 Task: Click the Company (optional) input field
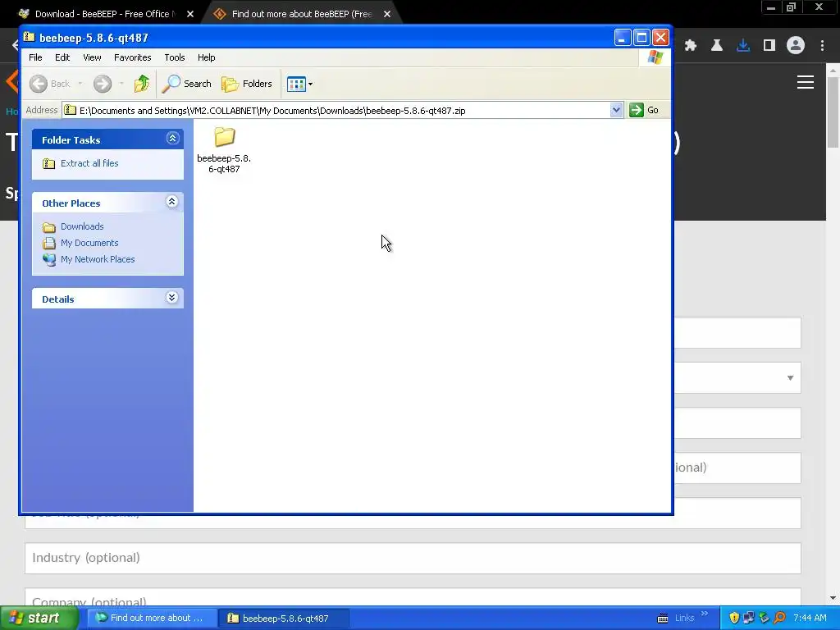tap(413, 597)
